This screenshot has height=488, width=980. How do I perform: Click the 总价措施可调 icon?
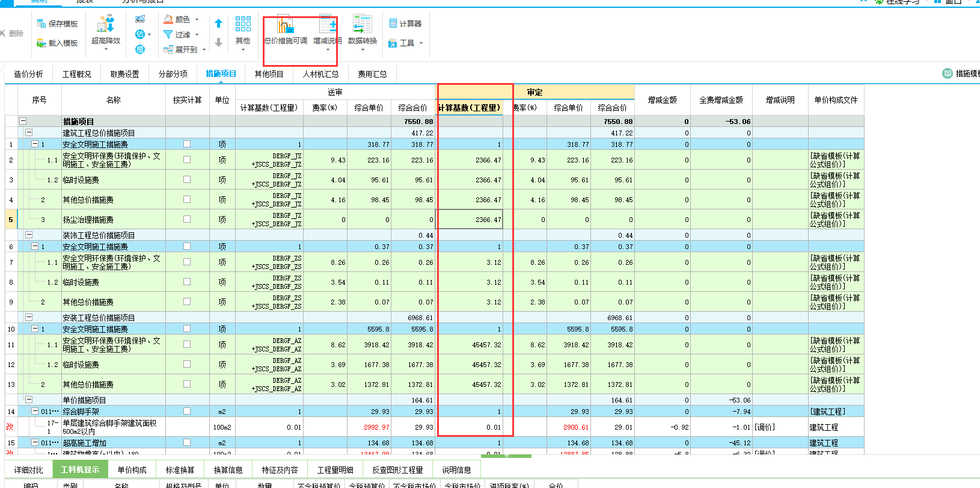286,25
